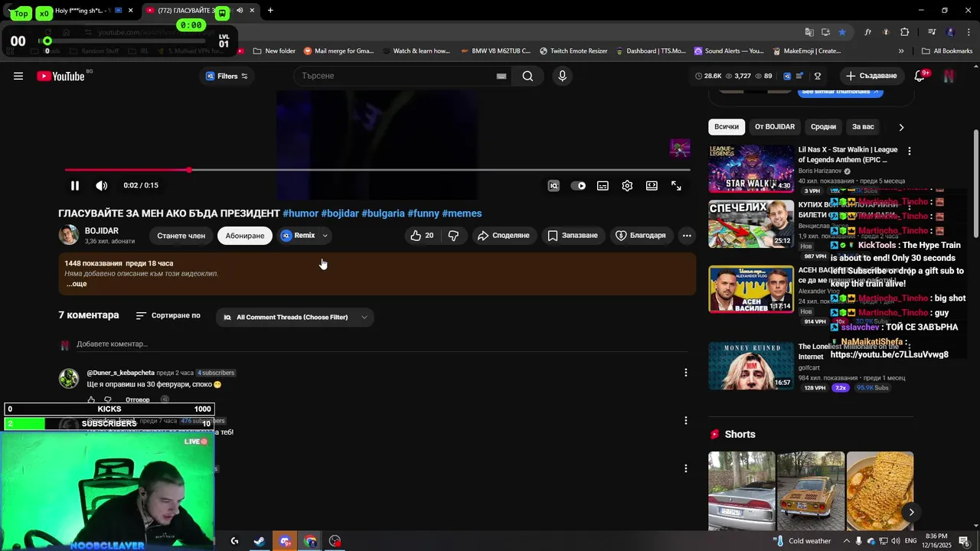Subscribe with the Абониране button

(x=245, y=236)
